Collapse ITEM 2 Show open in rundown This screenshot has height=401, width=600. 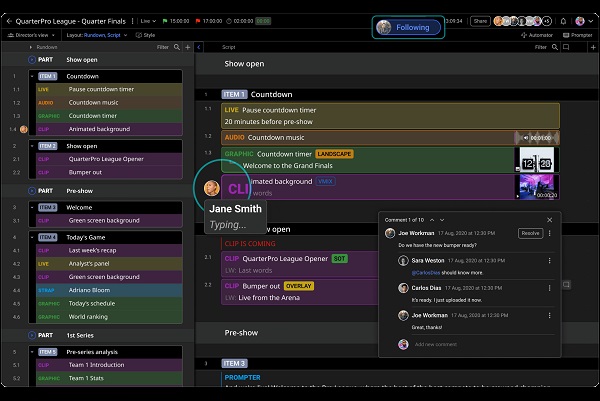[x=32, y=146]
